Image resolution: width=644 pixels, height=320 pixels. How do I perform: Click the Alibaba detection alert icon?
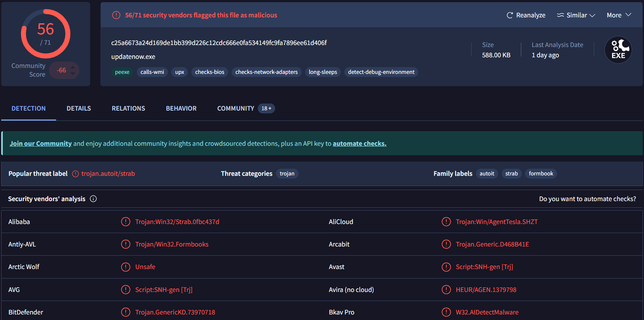coord(125,222)
